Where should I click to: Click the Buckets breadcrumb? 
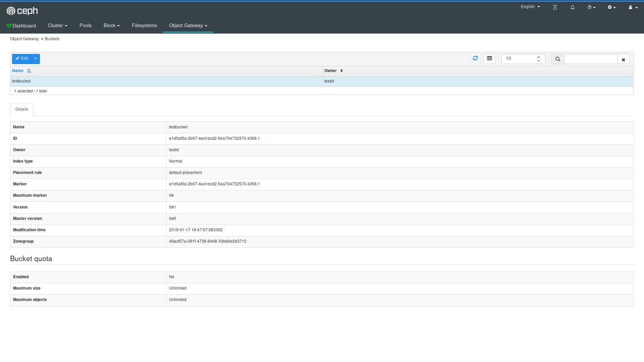(x=52, y=39)
